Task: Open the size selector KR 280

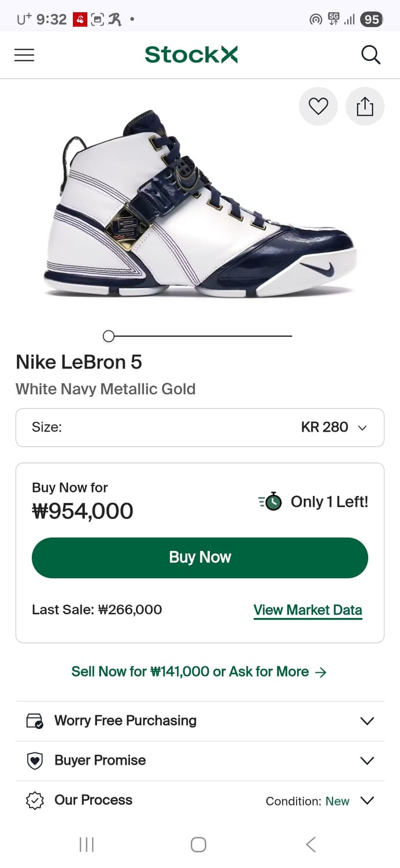Action: [200, 428]
